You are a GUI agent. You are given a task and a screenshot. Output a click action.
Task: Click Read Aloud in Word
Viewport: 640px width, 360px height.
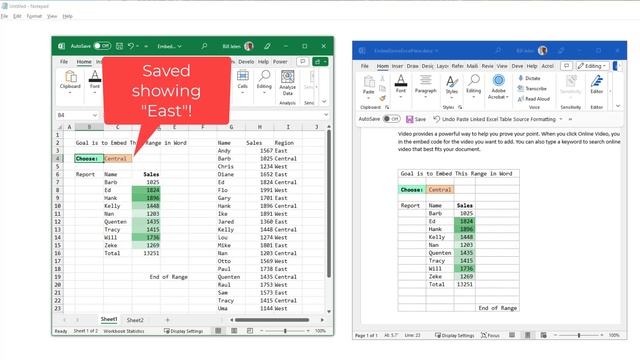pyautogui.click(x=533, y=99)
